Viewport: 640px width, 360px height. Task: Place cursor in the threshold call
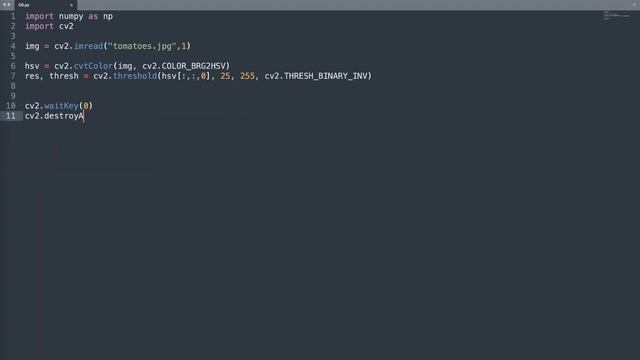135,76
